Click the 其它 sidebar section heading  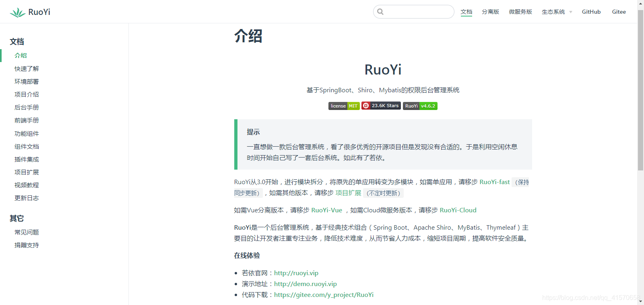coord(17,218)
